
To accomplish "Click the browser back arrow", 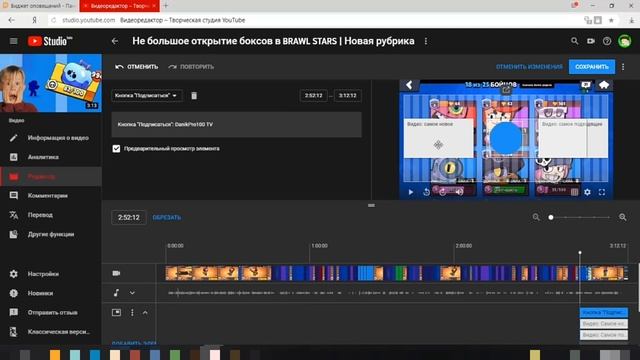I will coord(11,20).
